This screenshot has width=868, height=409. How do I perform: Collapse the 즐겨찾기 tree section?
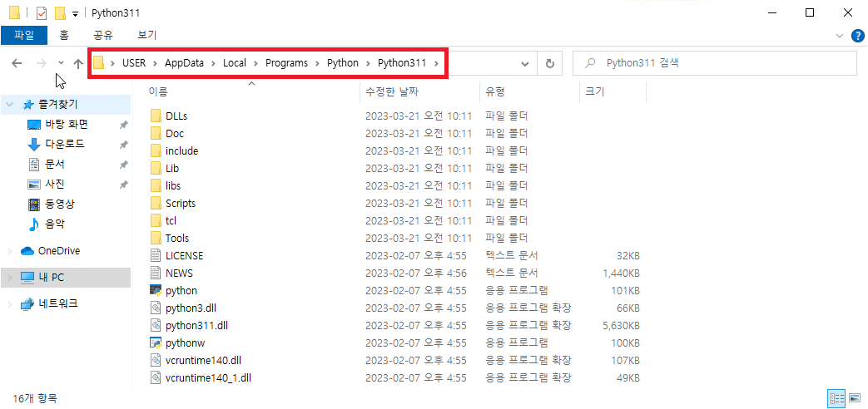click(x=10, y=105)
